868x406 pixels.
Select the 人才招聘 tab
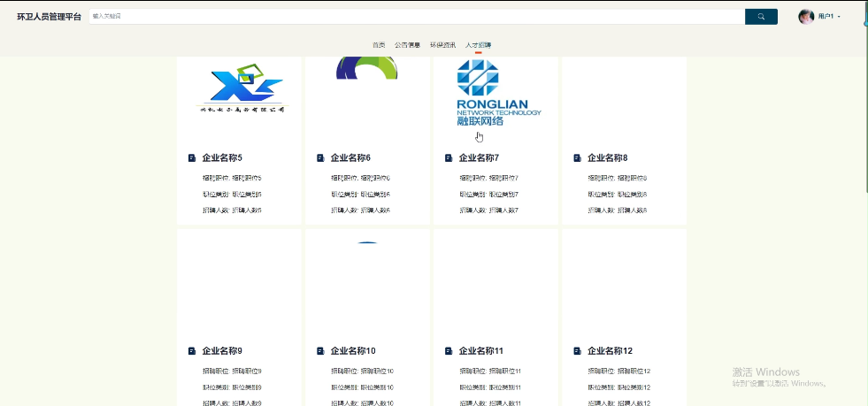[479, 45]
